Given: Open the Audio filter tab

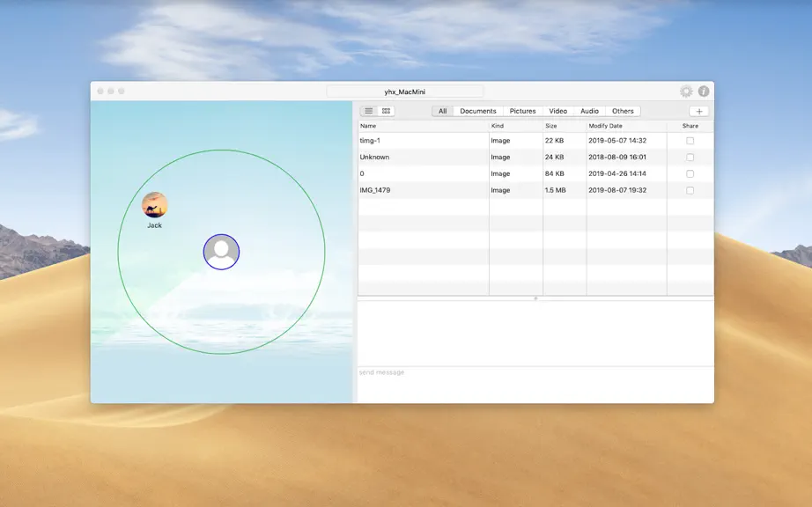Looking at the screenshot, I should coord(589,111).
